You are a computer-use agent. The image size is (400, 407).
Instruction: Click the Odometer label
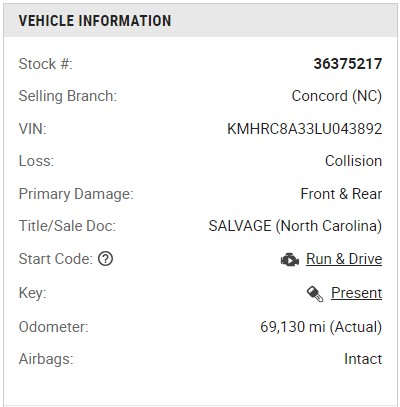(x=54, y=327)
